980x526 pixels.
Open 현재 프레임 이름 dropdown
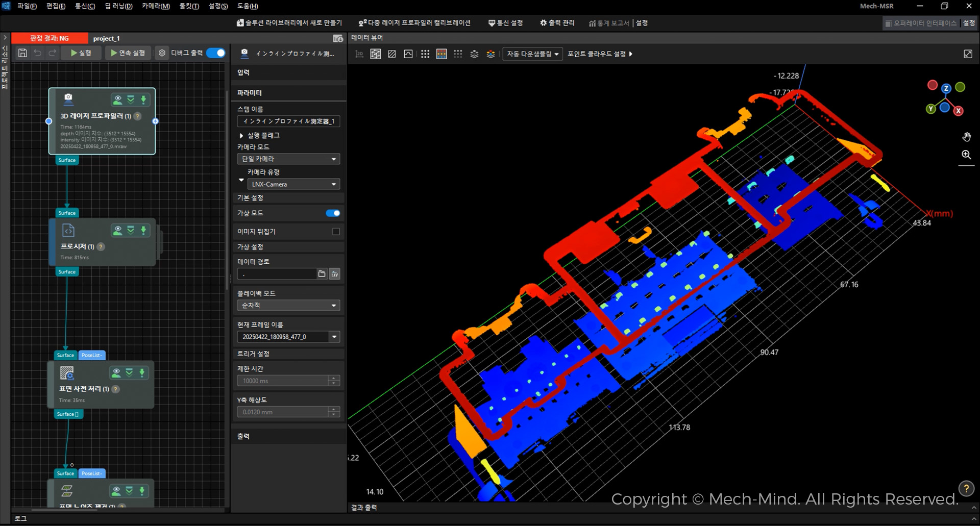pyautogui.click(x=288, y=337)
